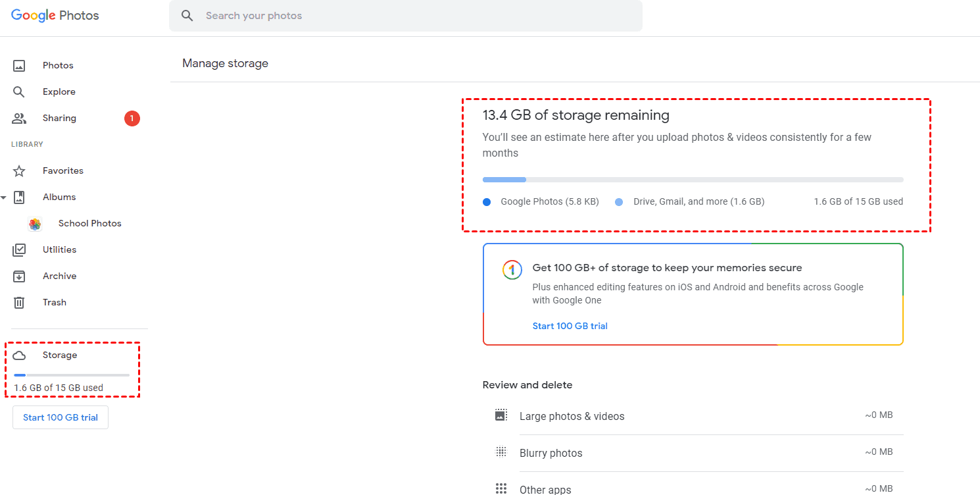Viewport: 980px width, 495px height.
Task: Click the Sharing notification badge
Action: point(132,118)
